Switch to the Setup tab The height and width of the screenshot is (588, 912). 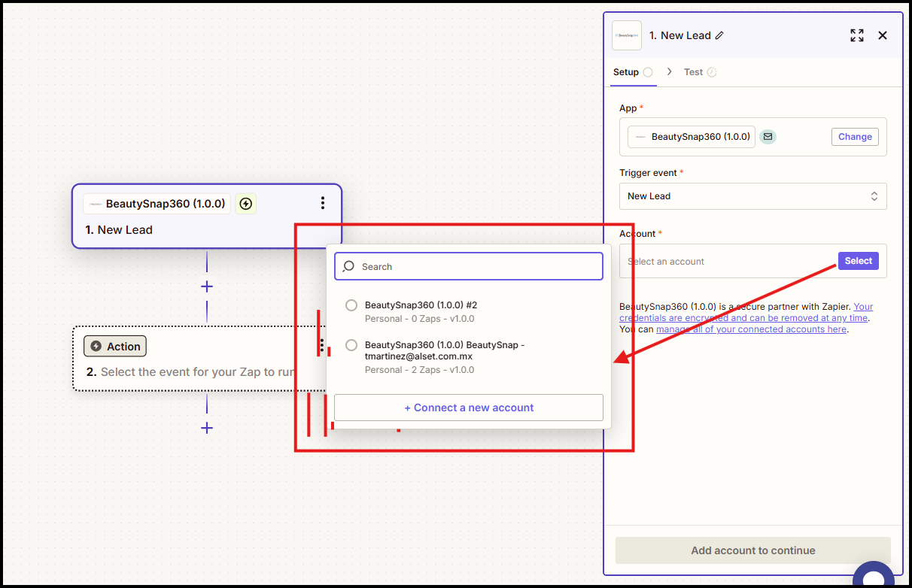coord(632,72)
